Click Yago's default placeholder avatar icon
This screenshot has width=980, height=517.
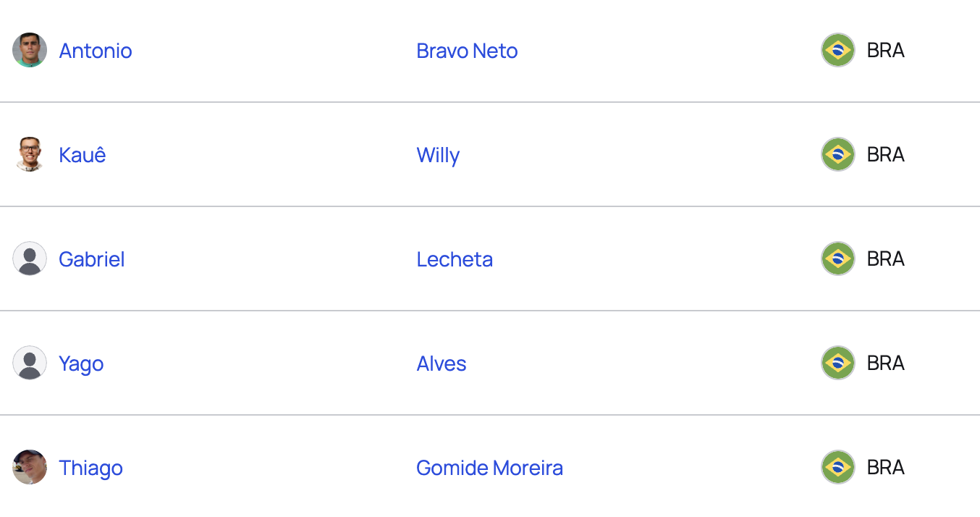(30, 363)
